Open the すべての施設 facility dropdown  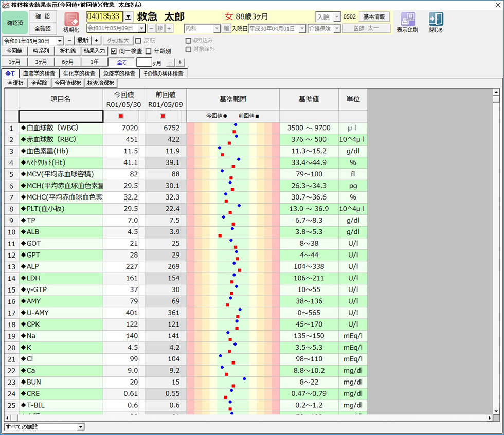click(x=81, y=427)
